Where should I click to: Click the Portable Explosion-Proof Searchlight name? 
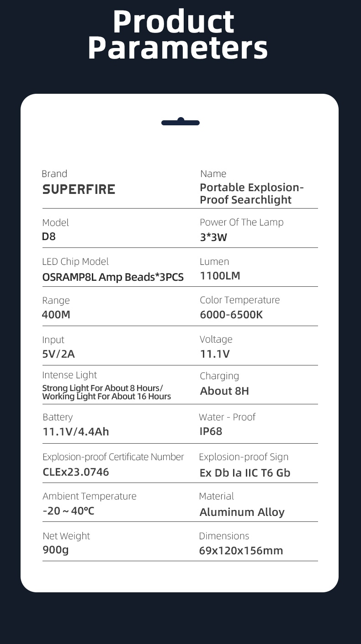coord(252,193)
